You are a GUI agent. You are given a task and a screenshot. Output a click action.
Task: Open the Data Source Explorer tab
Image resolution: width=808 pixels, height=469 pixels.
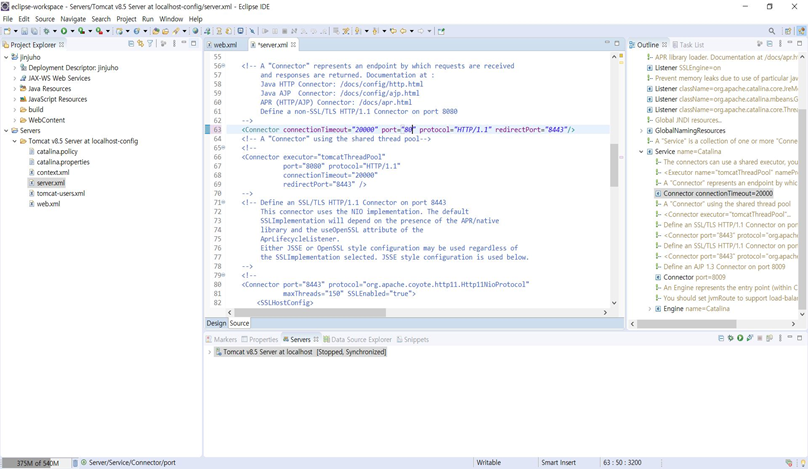[x=357, y=339]
